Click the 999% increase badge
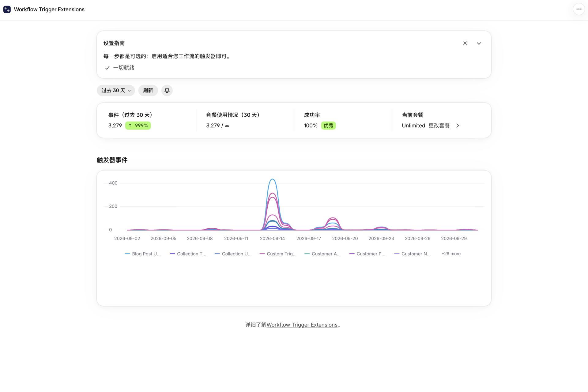 click(x=138, y=126)
